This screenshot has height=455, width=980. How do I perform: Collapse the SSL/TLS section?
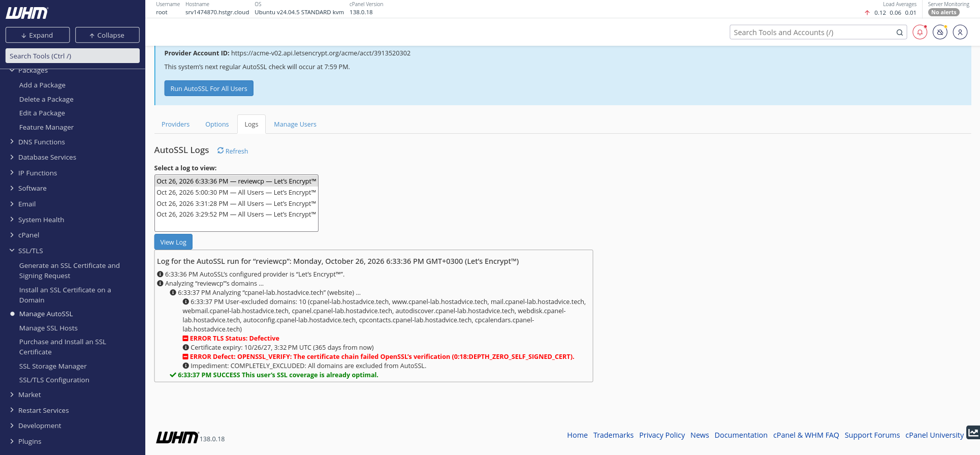tap(30, 251)
